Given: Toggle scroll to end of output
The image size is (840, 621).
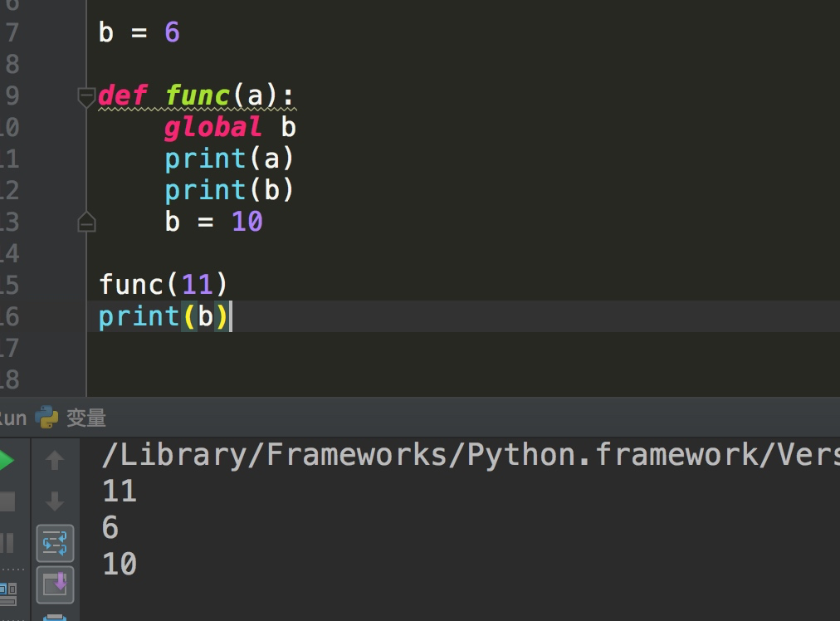Looking at the screenshot, I should click(55, 584).
